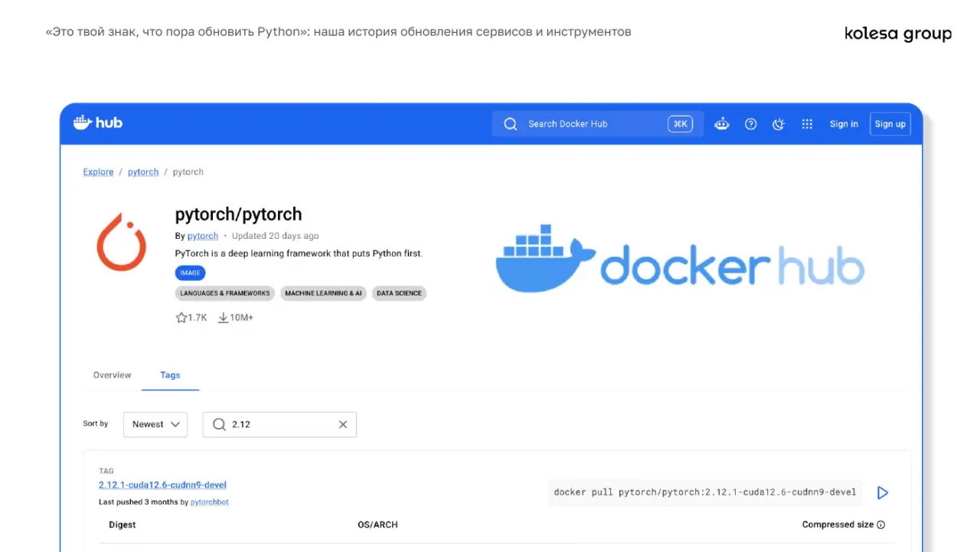Click the star count 1.7K icon

tap(181, 317)
